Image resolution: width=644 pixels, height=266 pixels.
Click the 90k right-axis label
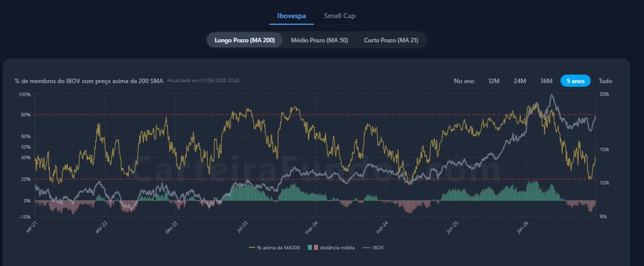point(603,217)
